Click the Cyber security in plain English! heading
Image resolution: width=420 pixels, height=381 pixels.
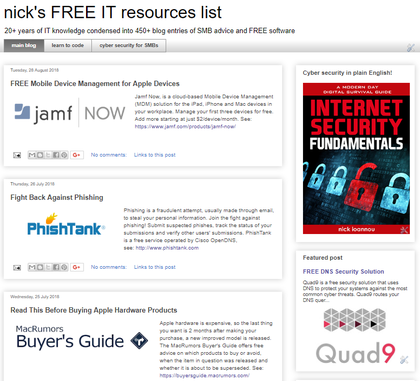point(347,73)
